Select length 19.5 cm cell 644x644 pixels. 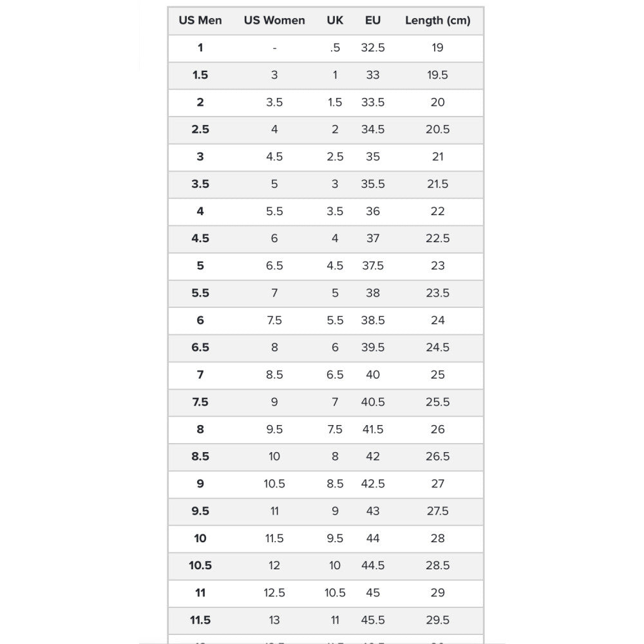438,75
